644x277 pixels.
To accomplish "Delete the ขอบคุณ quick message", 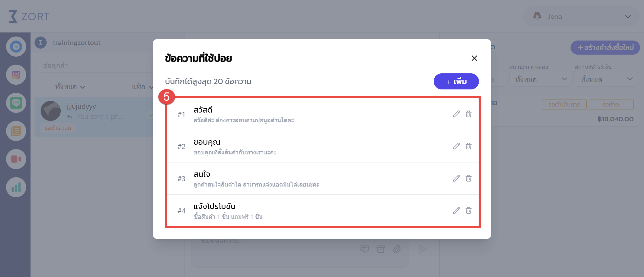I will click(x=469, y=146).
